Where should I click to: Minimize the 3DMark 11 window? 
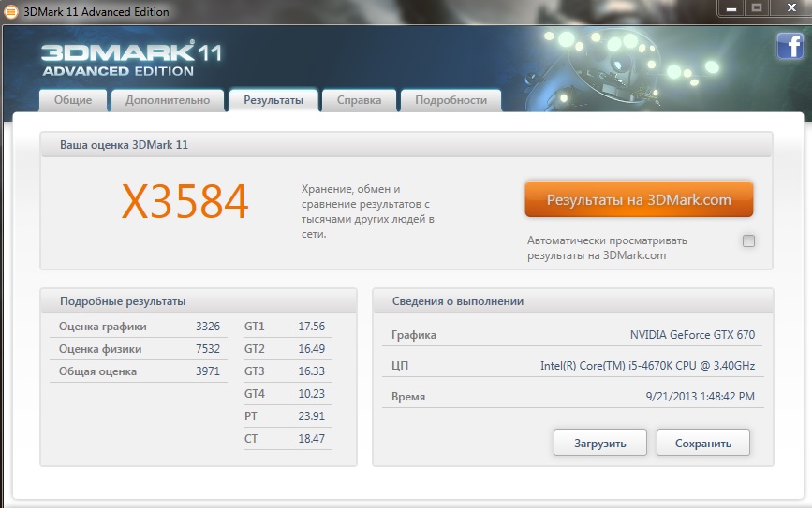tap(731, 8)
